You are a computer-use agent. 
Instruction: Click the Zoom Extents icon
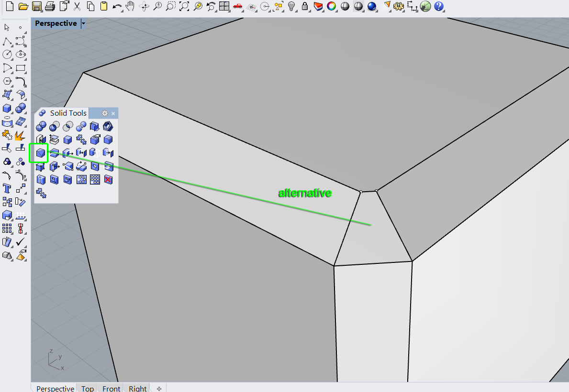pos(184,6)
